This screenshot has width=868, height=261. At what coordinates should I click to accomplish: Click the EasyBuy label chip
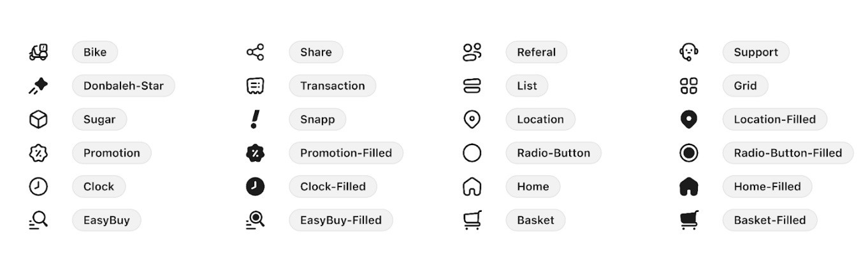(106, 220)
